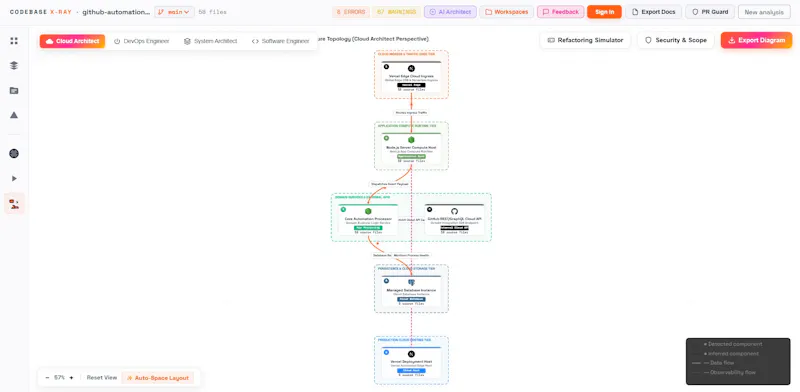The image size is (800, 392).
Task: Click black badge on GitHub REST/GraphQL API card
Action: click(455, 228)
